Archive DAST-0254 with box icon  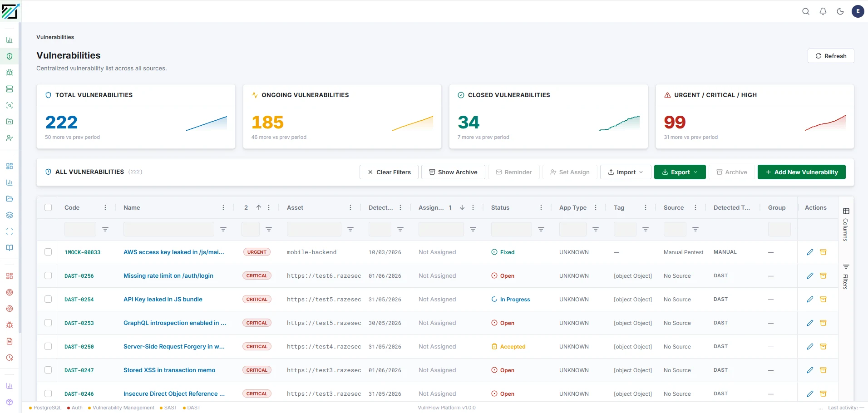point(823,299)
